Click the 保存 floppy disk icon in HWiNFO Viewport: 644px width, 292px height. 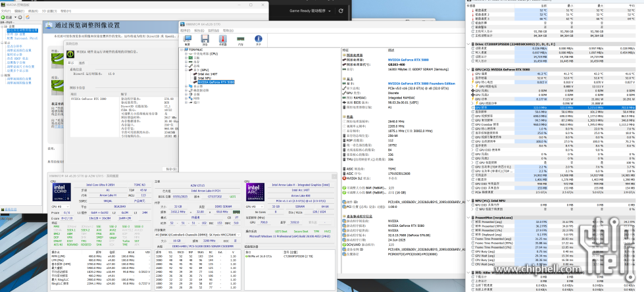pos(205,39)
